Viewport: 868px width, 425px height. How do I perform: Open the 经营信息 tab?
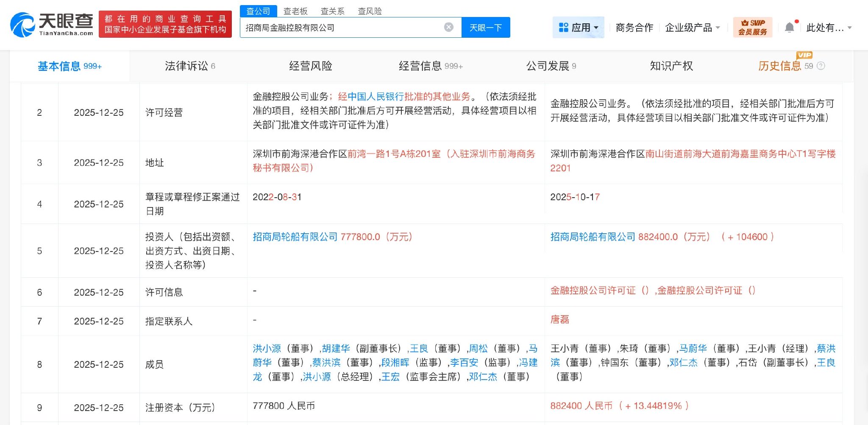[x=420, y=66]
